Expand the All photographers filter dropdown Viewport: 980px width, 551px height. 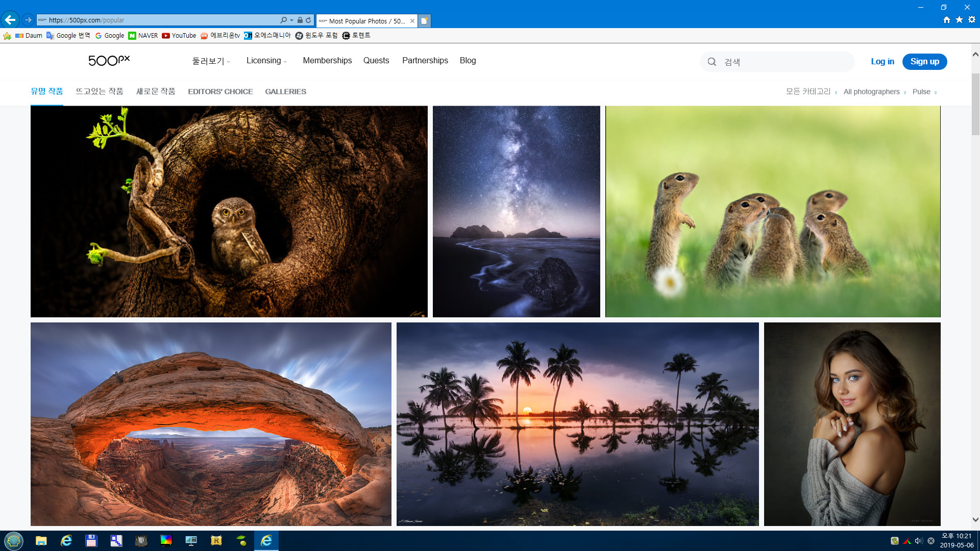(x=874, y=92)
